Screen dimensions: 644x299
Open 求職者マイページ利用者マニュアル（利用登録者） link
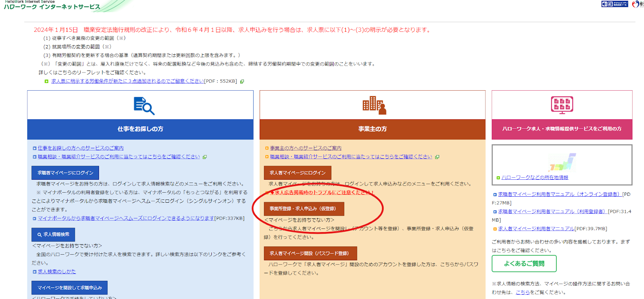pyautogui.click(x=553, y=211)
